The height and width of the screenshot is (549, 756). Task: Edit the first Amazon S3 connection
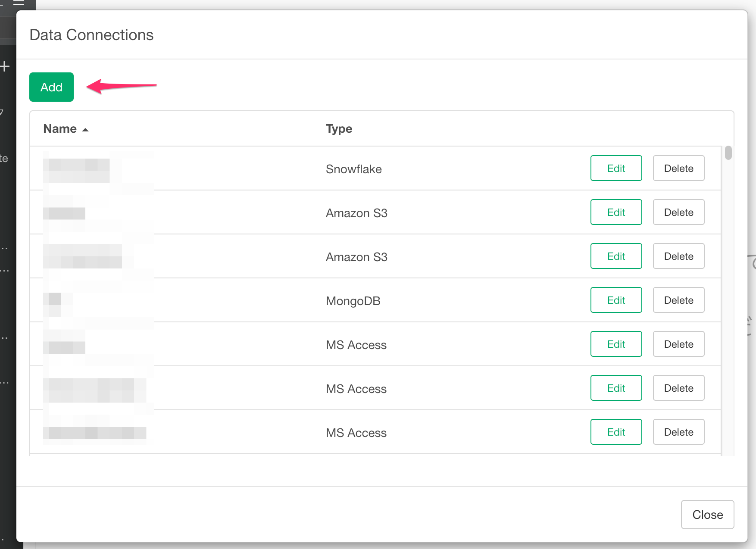click(x=616, y=212)
